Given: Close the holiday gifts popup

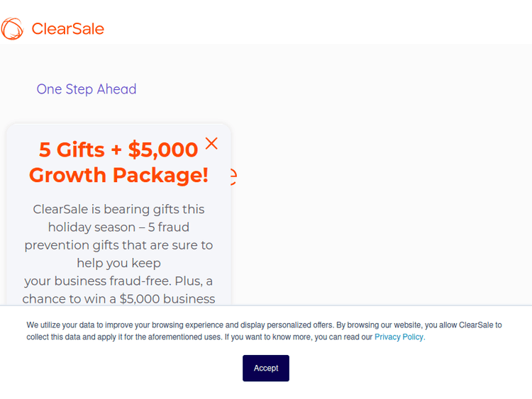Looking at the screenshot, I should 211,143.
